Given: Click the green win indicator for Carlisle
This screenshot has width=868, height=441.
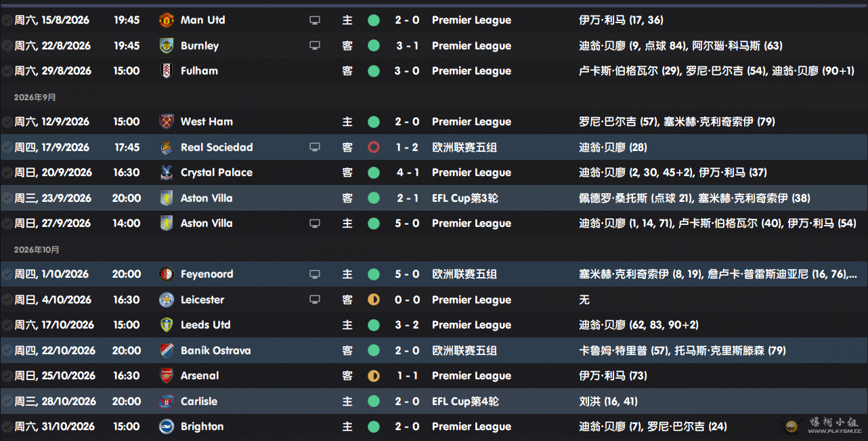Looking at the screenshot, I should [x=374, y=401].
